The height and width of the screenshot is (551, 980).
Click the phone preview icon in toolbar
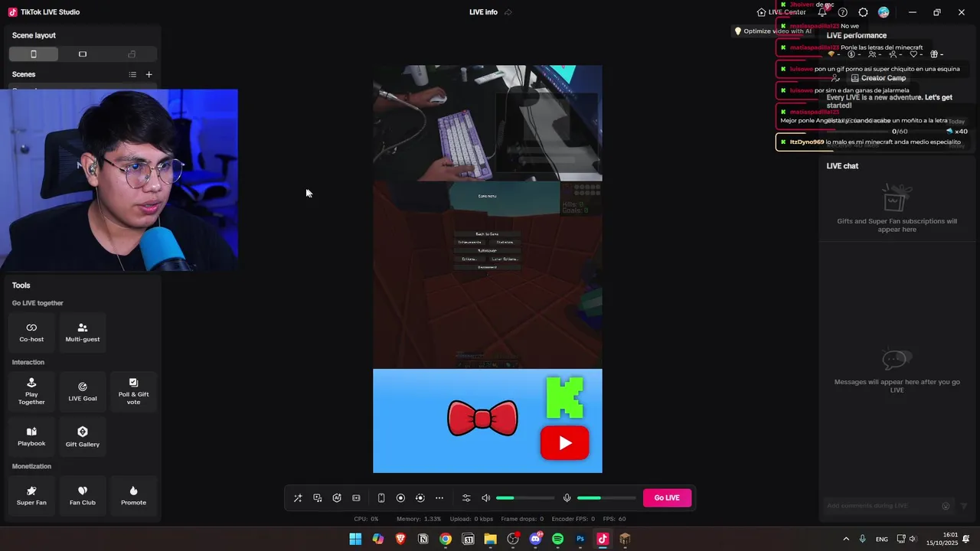(381, 498)
